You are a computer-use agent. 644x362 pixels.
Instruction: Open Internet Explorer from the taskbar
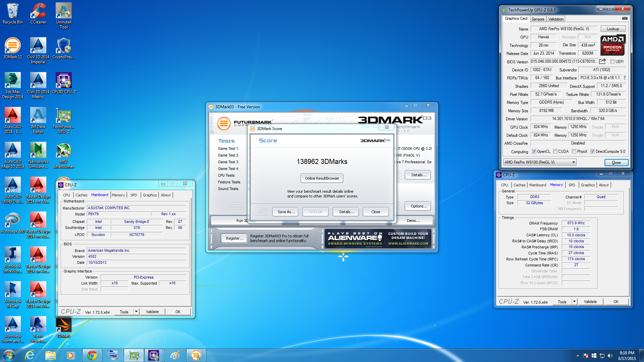[30, 355]
